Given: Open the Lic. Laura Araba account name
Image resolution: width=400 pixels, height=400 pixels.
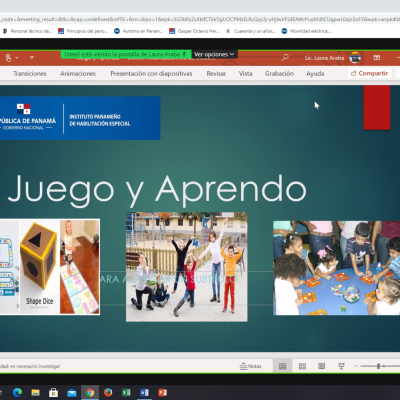Looking at the screenshot, I should click(x=324, y=58).
